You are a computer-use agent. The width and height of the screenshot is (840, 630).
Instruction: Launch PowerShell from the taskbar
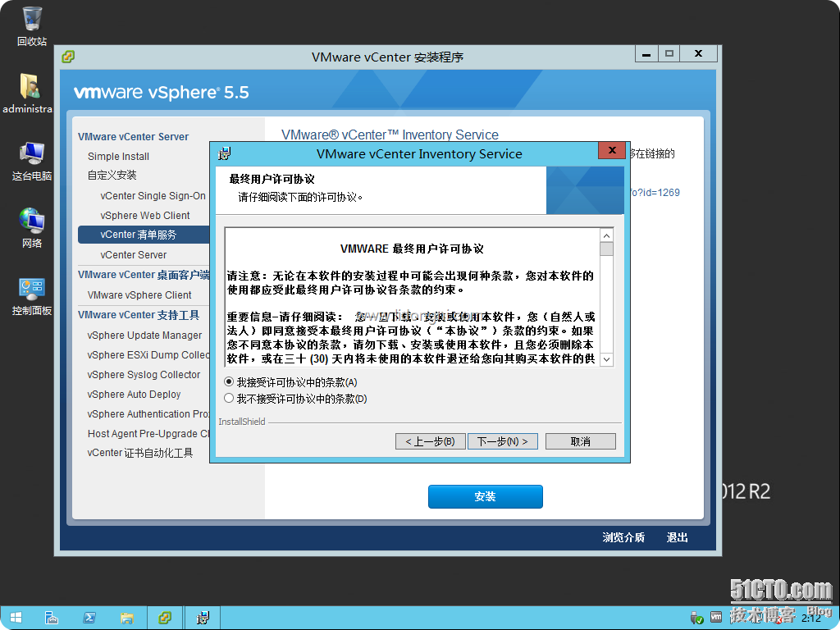[x=89, y=618]
